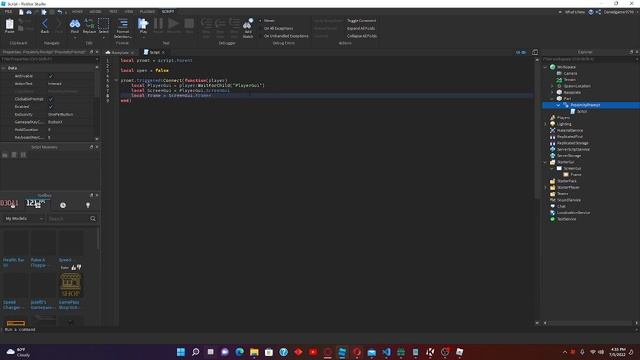Open taskbar Search icon
The width and height of the screenshot is (640, 360).
pos(196,352)
